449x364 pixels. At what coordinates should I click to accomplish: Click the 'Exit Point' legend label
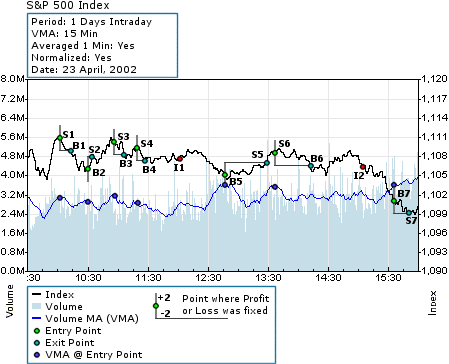tap(70, 343)
